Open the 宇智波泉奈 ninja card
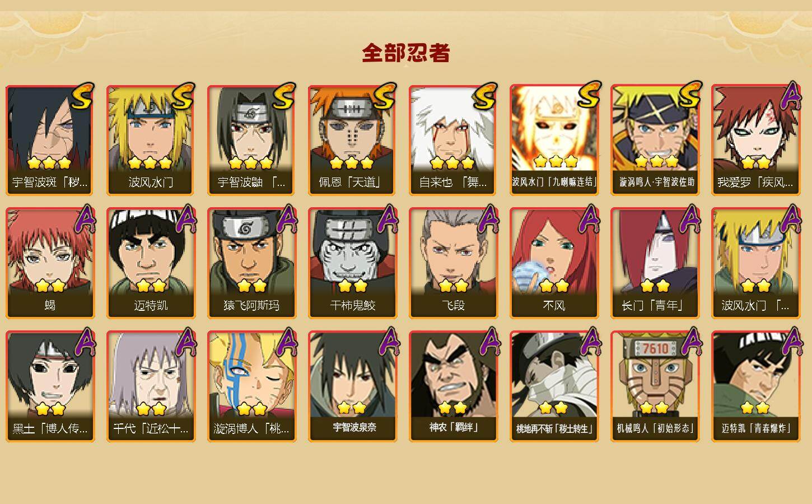The width and height of the screenshot is (812, 504). click(x=352, y=386)
